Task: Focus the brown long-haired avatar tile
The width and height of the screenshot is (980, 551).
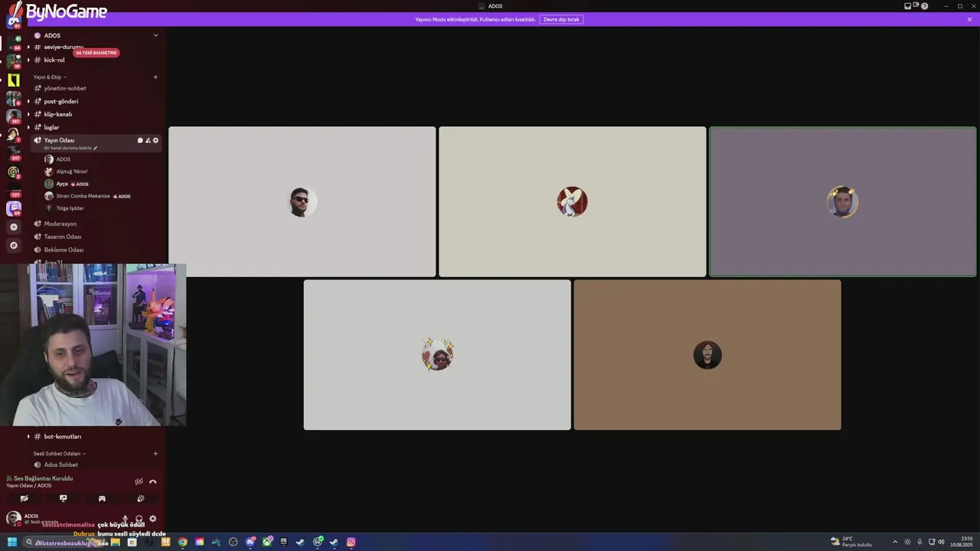Action: coord(707,354)
